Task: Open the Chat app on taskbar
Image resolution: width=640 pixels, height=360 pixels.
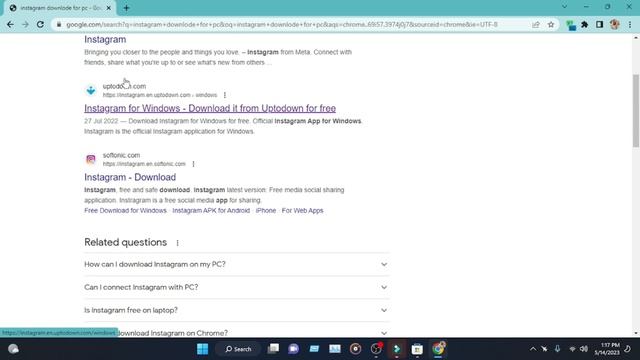Action: click(x=293, y=349)
